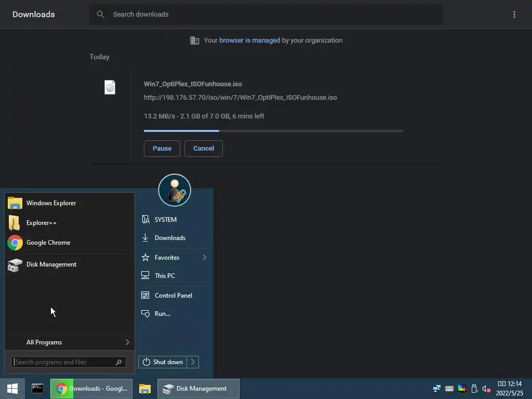The height and width of the screenshot is (399, 532).
Task: Open the Command Prompt taskbar icon
Action: tap(37, 389)
